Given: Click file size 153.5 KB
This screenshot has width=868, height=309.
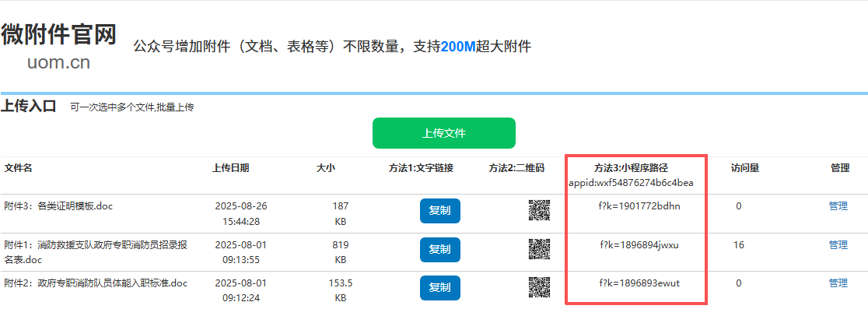Looking at the screenshot, I should (341, 290).
